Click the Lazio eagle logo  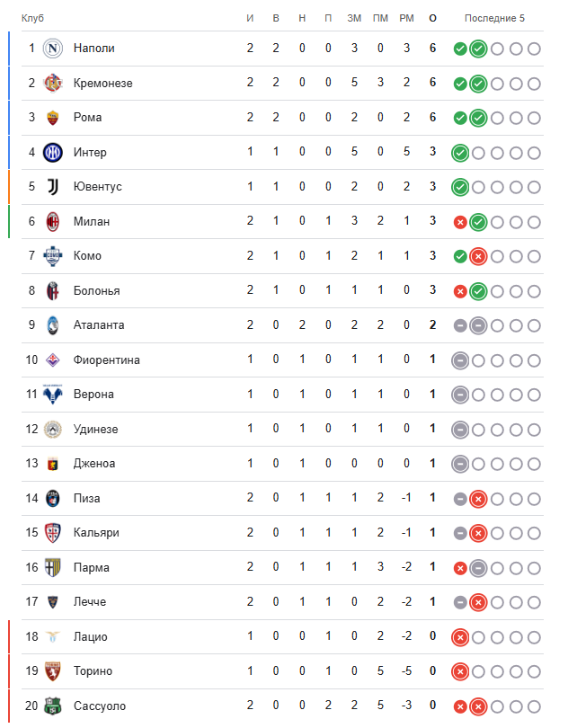pos(55,637)
